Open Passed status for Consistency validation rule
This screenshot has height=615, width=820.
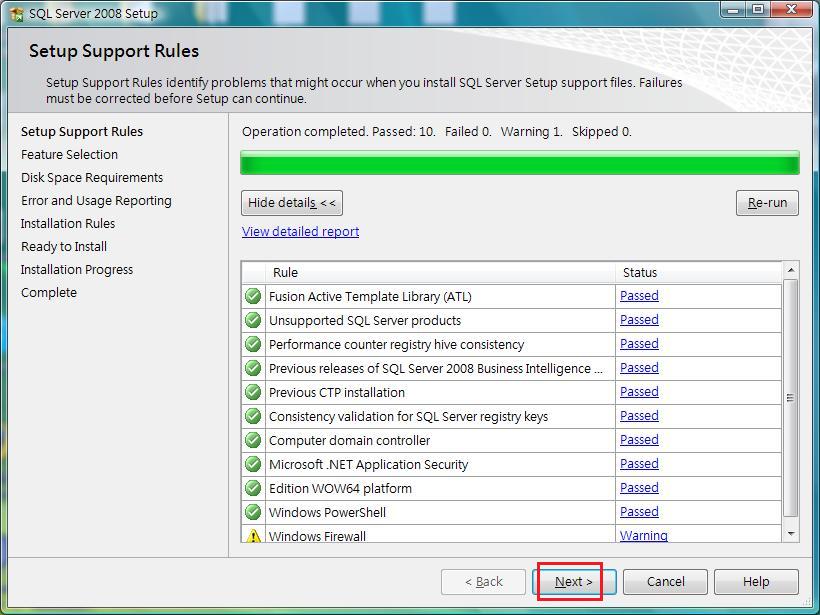click(639, 416)
